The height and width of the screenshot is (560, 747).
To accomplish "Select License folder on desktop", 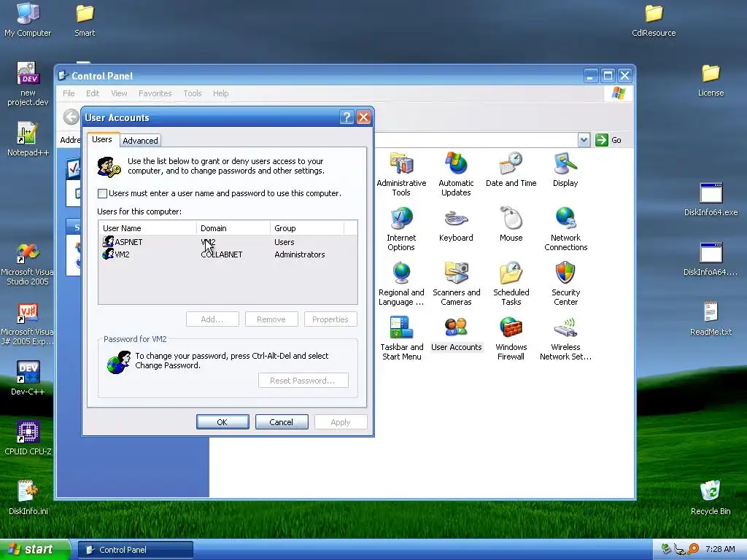I will pos(711,79).
